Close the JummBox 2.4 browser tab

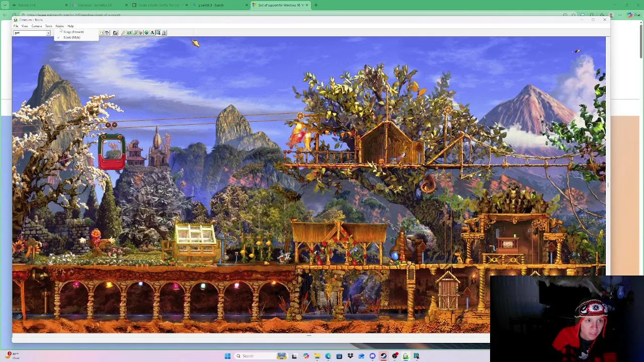tap(126, 5)
